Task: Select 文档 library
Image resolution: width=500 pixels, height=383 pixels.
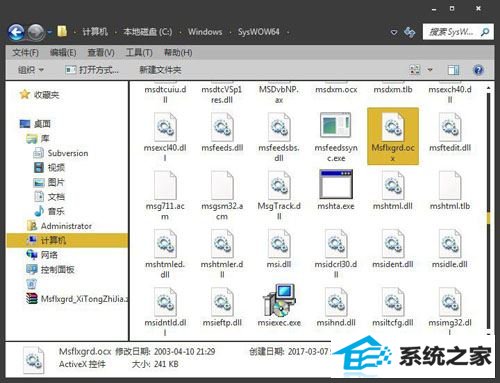Action: (x=49, y=197)
